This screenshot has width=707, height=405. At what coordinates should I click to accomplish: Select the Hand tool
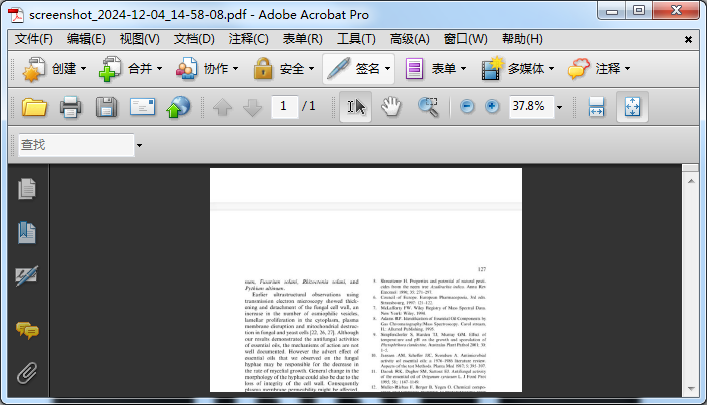click(392, 107)
